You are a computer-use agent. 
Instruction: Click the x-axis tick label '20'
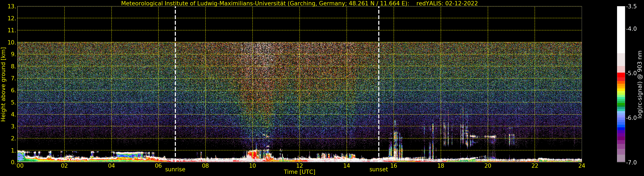(488, 166)
